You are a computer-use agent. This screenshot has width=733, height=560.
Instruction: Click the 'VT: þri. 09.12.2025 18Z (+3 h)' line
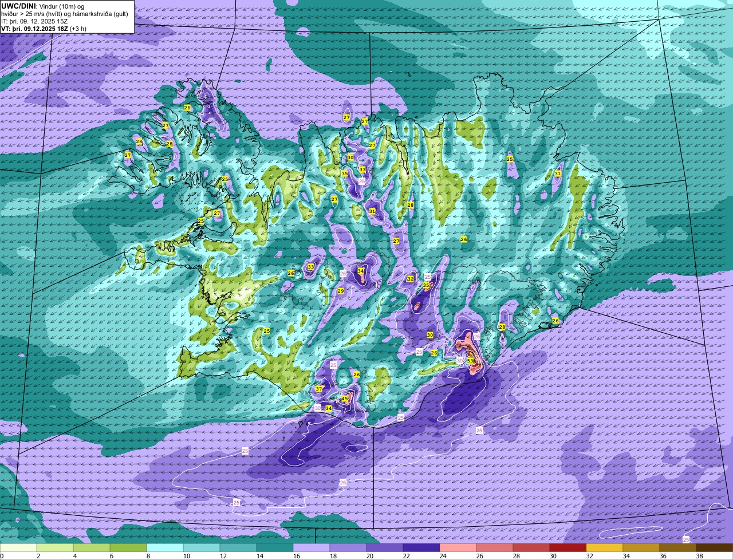point(44,28)
